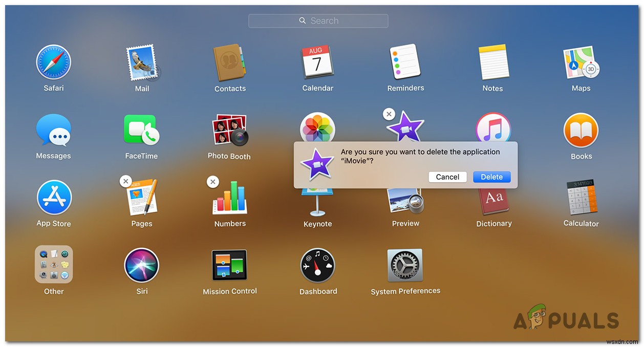The height and width of the screenshot is (347, 644).
Task: Launch Siri
Action: coord(142,265)
